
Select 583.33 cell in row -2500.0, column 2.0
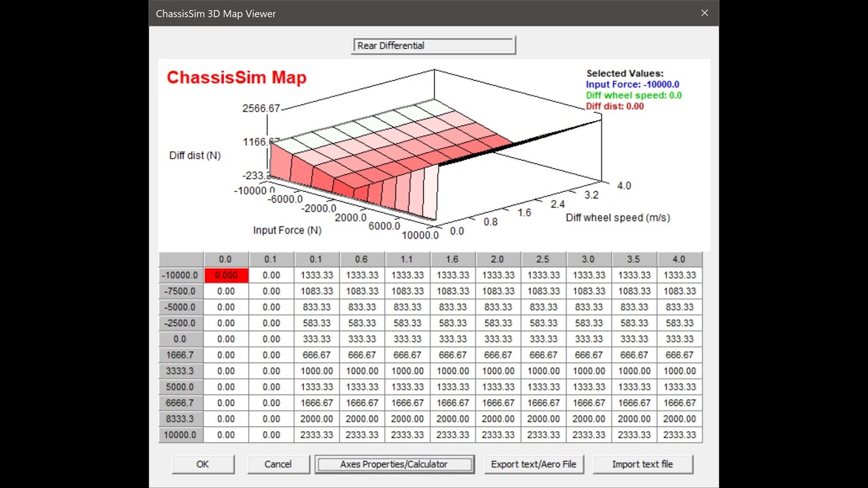pos(498,323)
